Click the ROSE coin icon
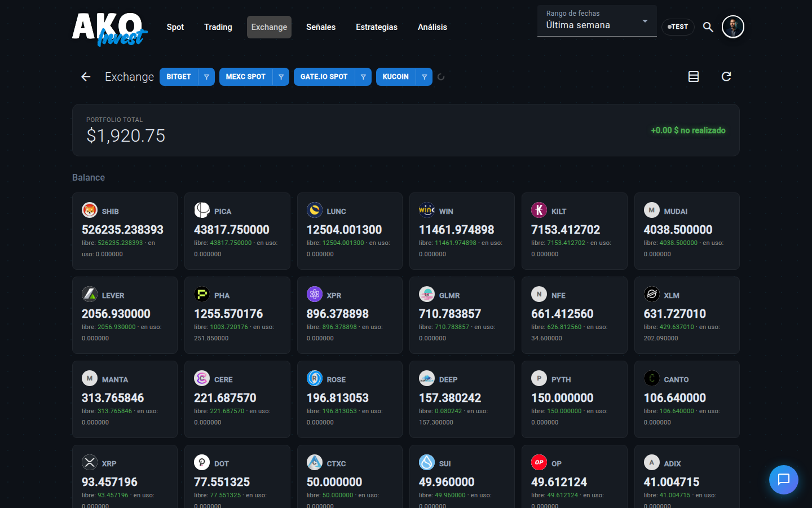This screenshot has width=812, height=508. click(315, 378)
